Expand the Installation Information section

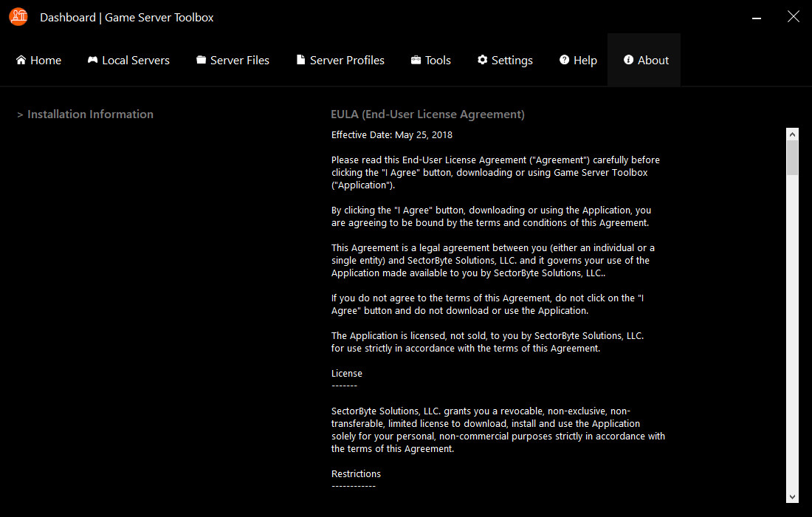[x=85, y=114]
